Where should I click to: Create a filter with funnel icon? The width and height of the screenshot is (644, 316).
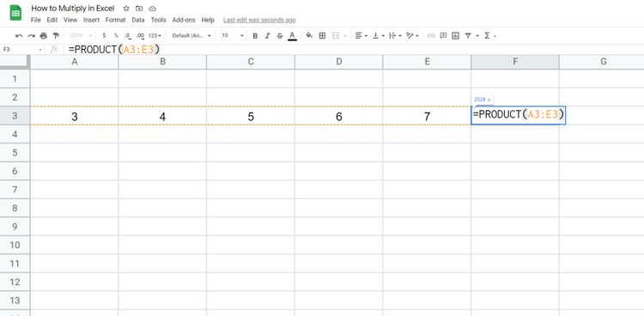[x=468, y=36]
